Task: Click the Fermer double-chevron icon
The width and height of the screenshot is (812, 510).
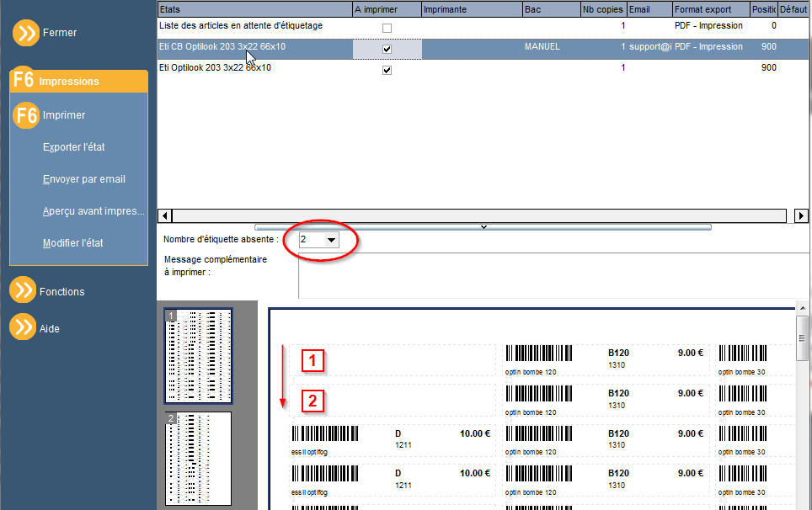Action: [x=26, y=33]
